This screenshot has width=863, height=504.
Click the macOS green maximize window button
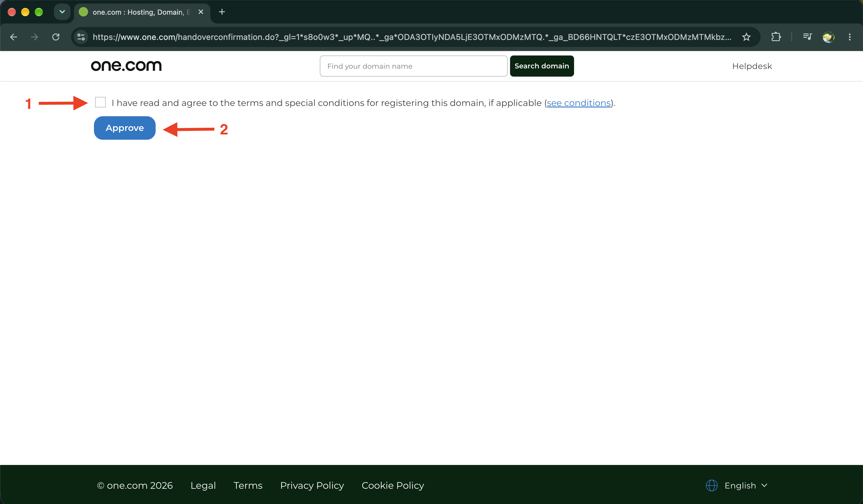[39, 12]
